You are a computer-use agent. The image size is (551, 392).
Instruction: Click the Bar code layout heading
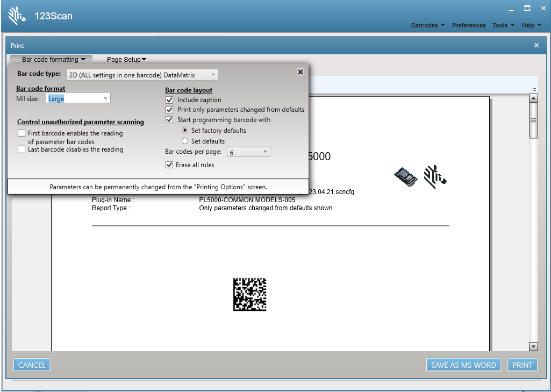pos(189,90)
